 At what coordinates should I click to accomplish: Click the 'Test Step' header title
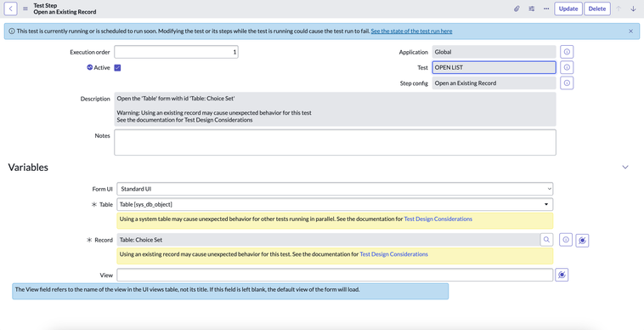click(x=45, y=5)
